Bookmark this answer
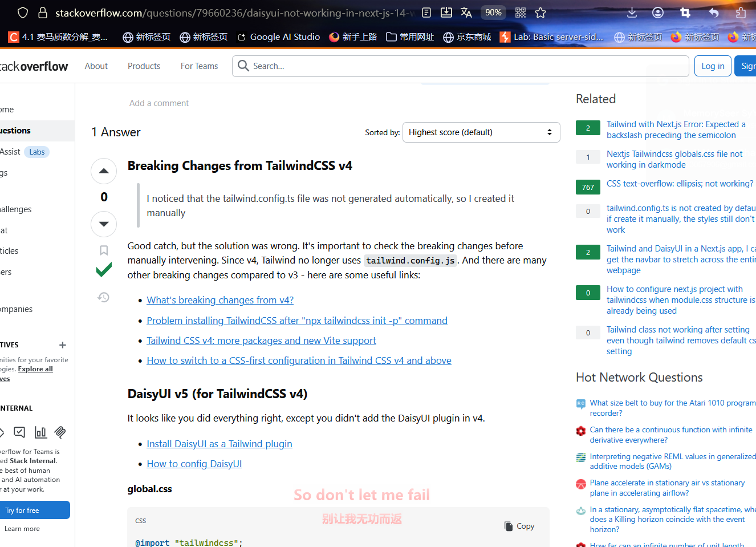This screenshot has height=547, width=756. click(x=104, y=250)
